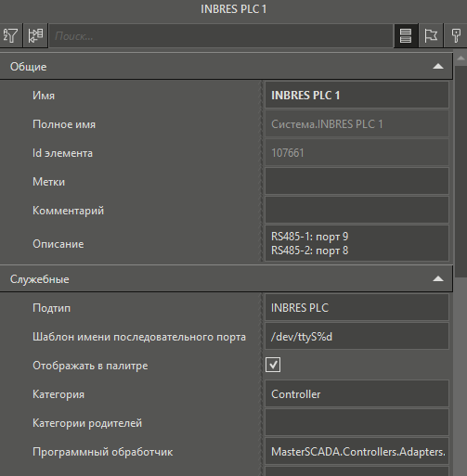Screen dimensions: 467x476
Task: Collapse the Служебные section
Action: (x=438, y=279)
